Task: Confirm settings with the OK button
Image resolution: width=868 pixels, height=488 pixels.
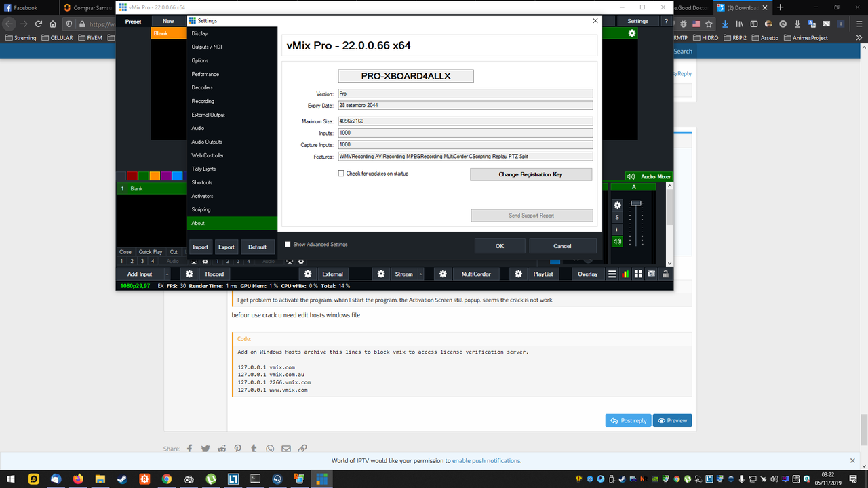Action: pos(500,246)
